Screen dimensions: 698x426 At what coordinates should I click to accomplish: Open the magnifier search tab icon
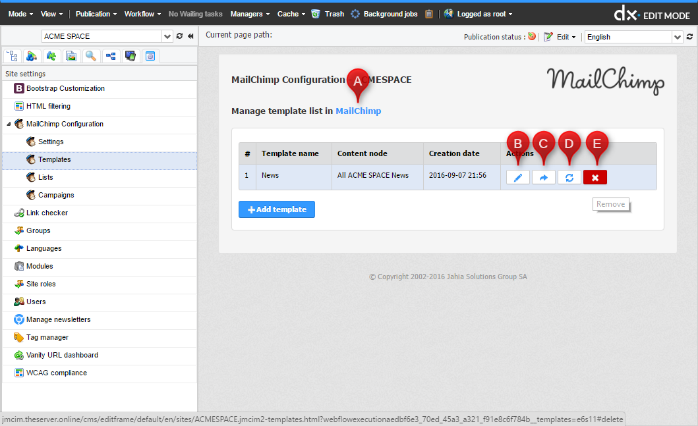(91, 56)
